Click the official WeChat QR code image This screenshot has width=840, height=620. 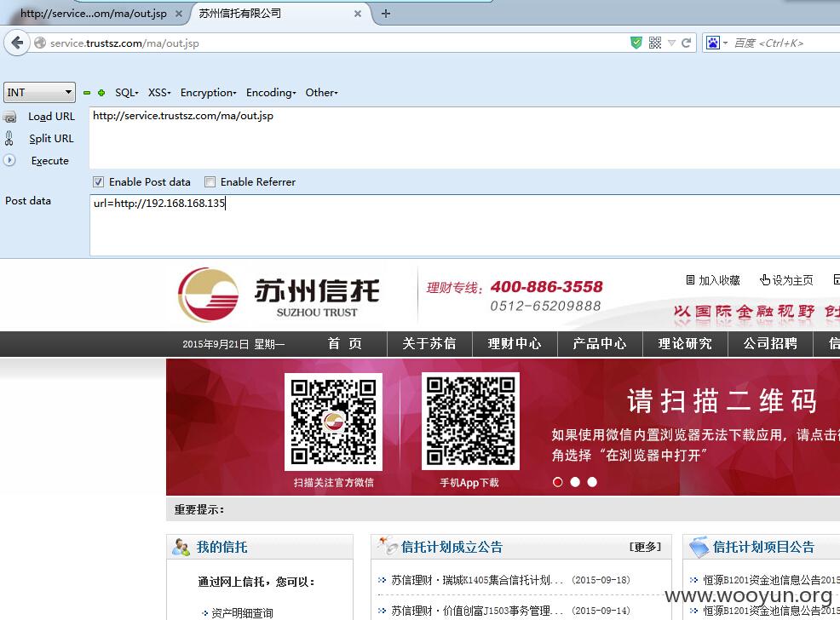[x=333, y=422]
